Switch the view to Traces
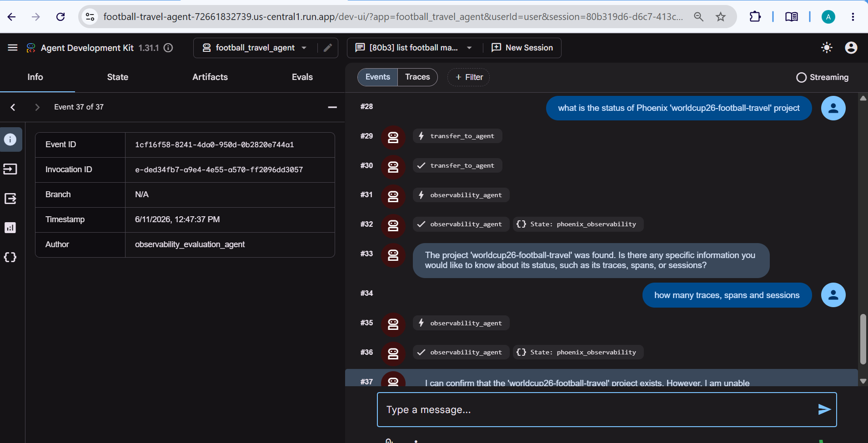868x443 pixels. (417, 77)
